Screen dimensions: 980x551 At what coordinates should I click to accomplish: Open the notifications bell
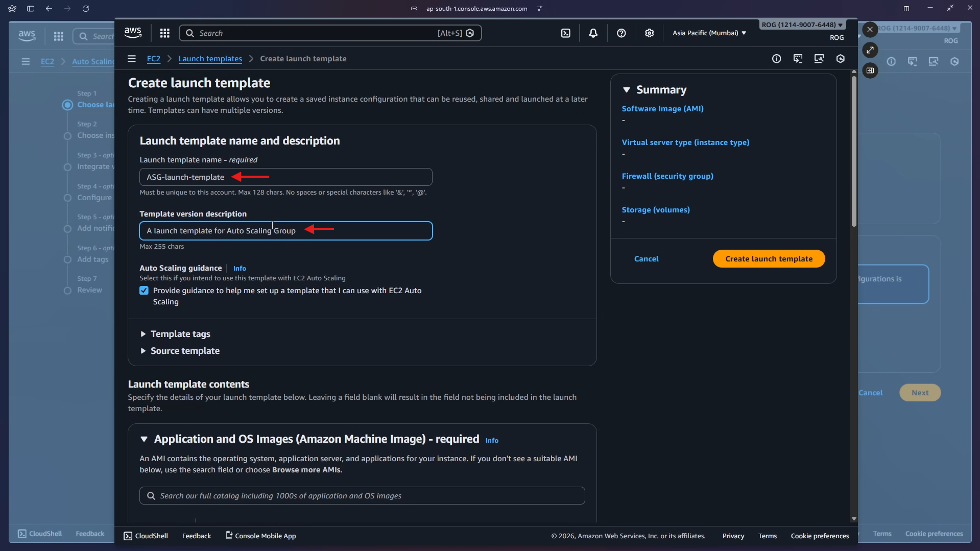click(593, 33)
